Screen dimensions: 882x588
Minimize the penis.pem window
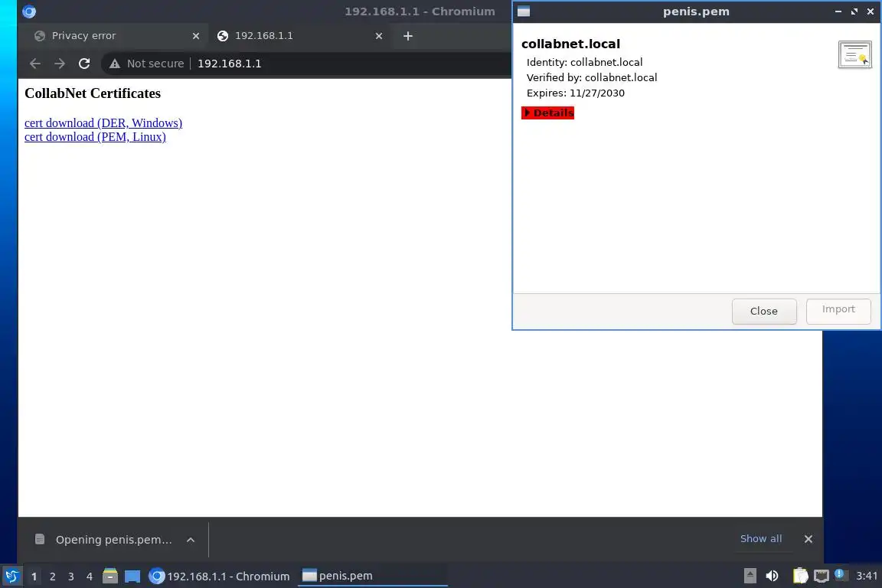(838, 11)
